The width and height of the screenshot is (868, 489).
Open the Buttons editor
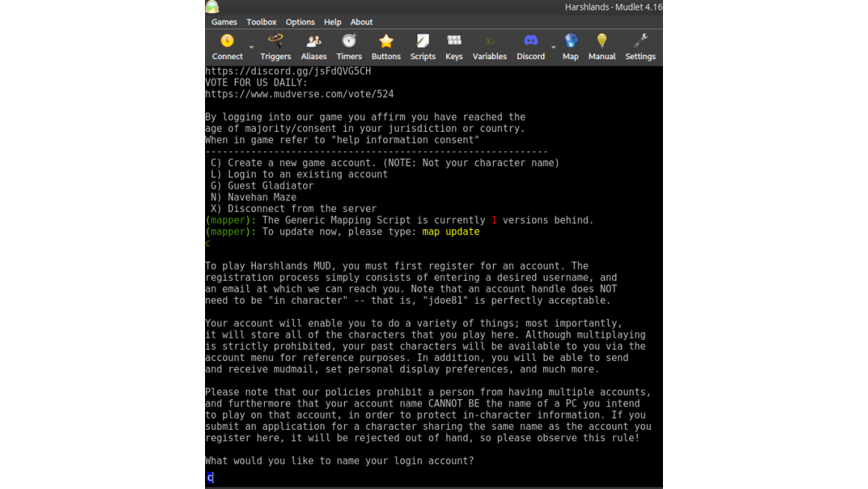pyautogui.click(x=386, y=47)
